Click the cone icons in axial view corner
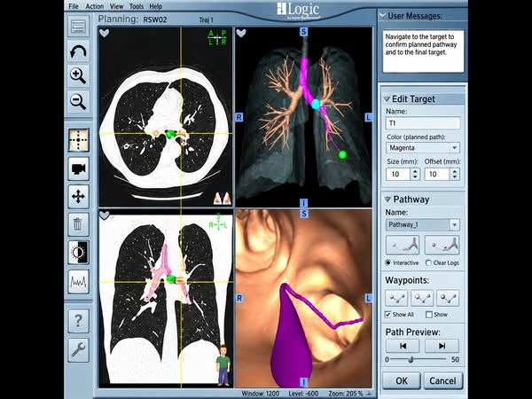The width and height of the screenshot is (532, 399). tap(223, 199)
